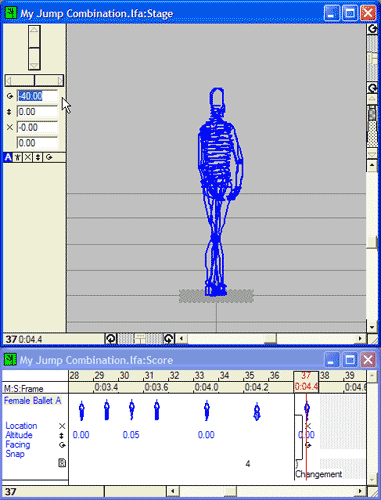Image resolution: width=381 pixels, height=500 pixels.
Task: Click the top rotate icon on Stage right edge
Action: click(372, 29)
